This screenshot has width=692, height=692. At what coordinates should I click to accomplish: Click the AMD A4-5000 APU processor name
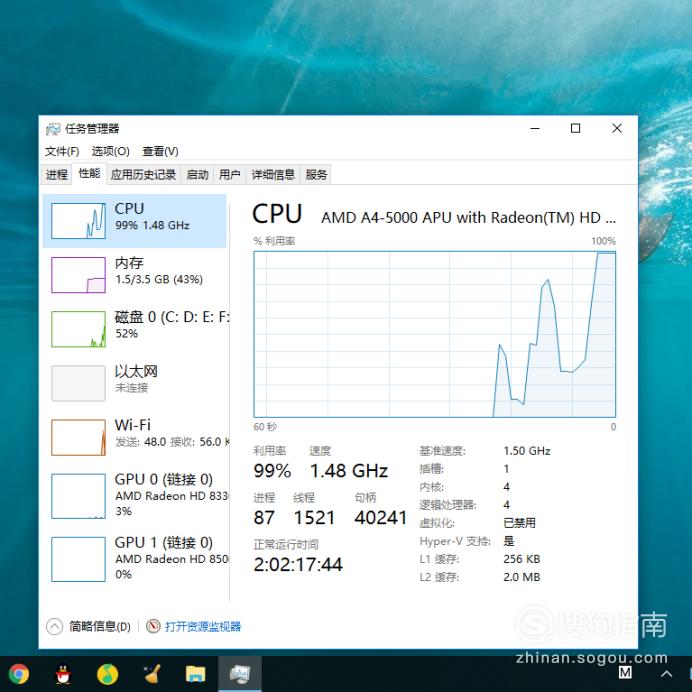468,218
